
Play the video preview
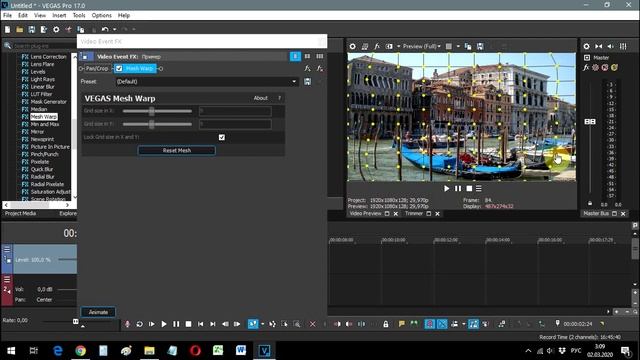point(447,189)
